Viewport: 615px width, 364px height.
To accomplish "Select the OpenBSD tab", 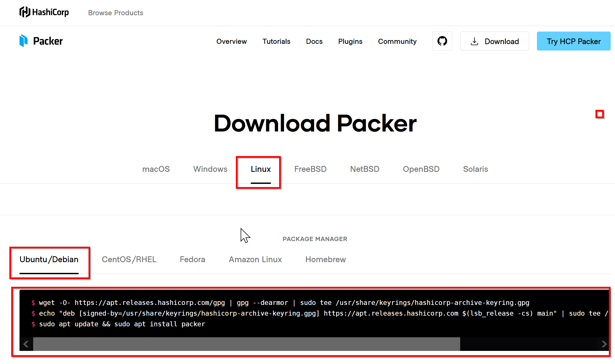I will tap(421, 169).
